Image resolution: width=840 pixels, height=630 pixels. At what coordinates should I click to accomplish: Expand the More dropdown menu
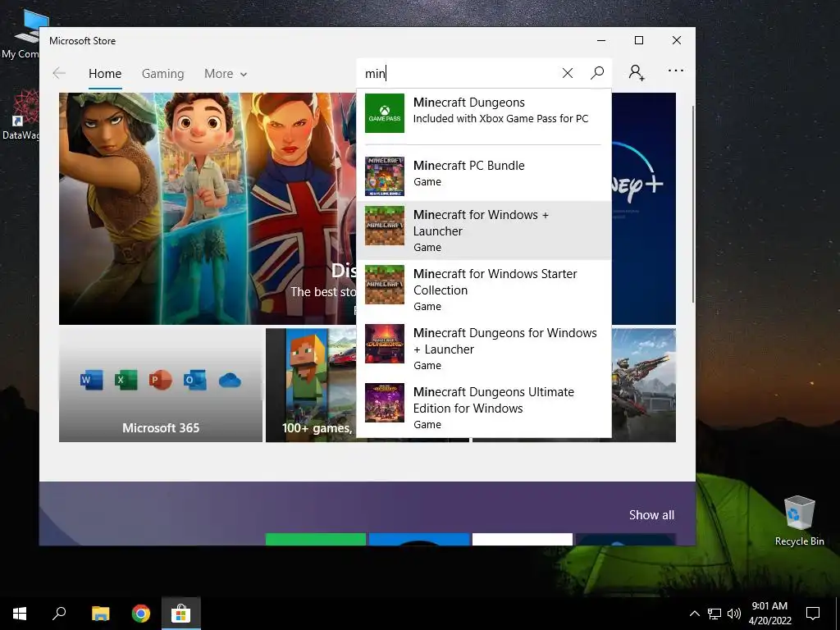coord(226,73)
